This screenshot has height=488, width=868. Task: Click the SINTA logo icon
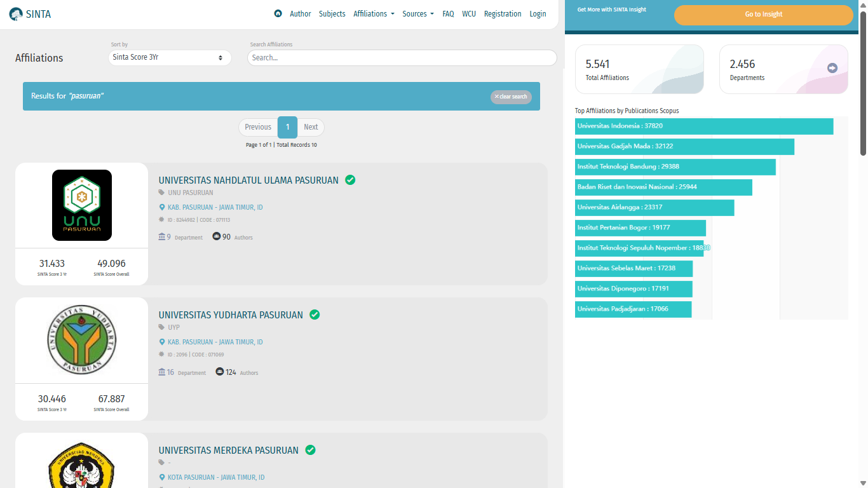tap(16, 13)
